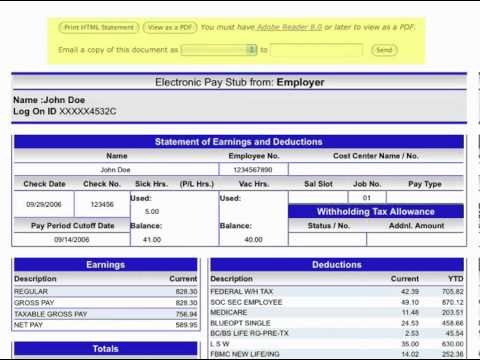
Task: Click the Print HTML Statement button
Action: coord(99,27)
